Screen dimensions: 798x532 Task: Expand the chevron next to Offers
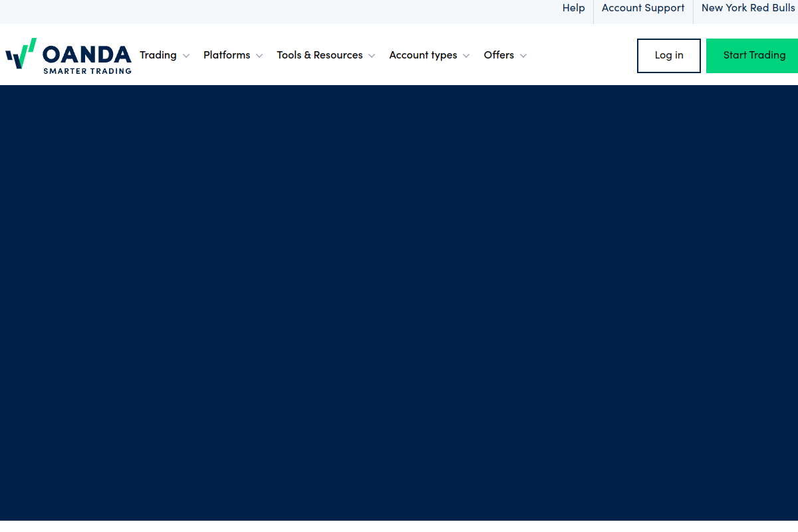tap(523, 56)
